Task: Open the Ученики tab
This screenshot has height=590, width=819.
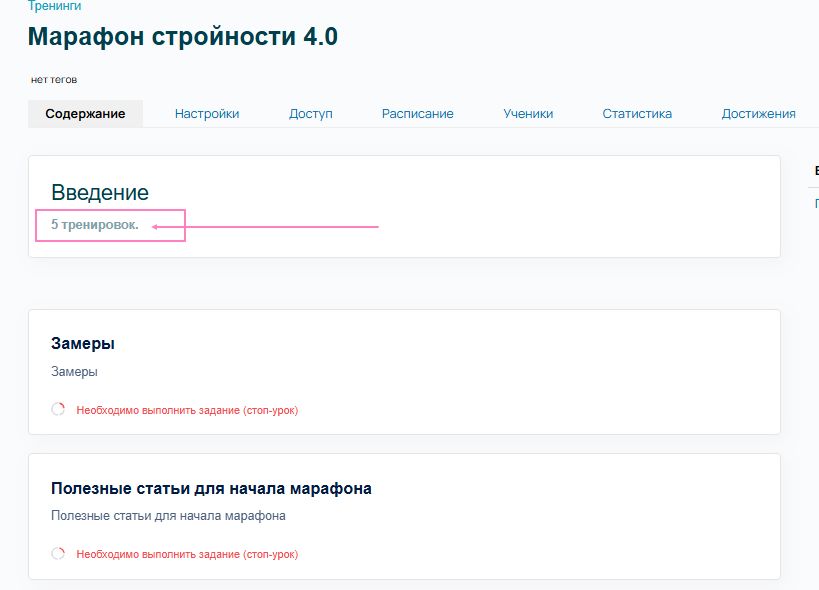Action: click(x=528, y=114)
